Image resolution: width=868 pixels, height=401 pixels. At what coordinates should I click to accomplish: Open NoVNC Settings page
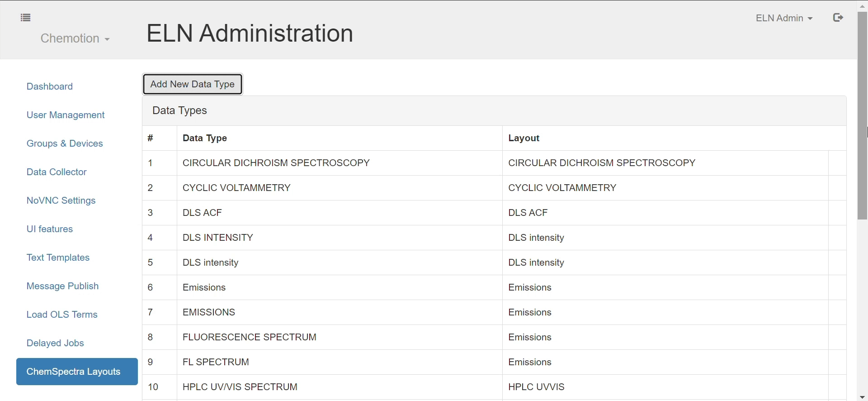tap(61, 200)
